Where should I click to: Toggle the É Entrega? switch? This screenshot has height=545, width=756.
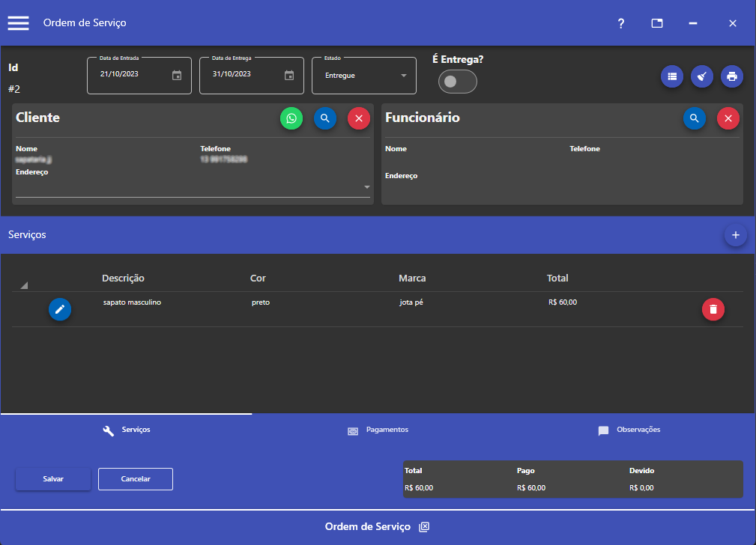click(x=457, y=82)
